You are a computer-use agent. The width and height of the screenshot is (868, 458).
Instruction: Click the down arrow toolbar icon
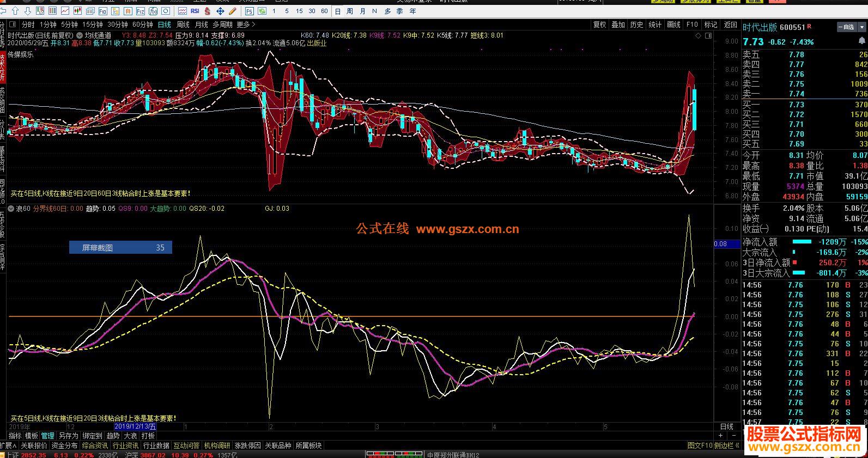pyautogui.click(x=27, y=11)
